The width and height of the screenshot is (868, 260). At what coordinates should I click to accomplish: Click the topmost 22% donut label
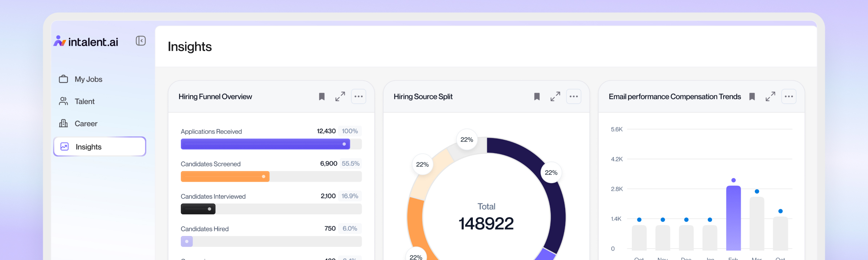coord(467,140)
